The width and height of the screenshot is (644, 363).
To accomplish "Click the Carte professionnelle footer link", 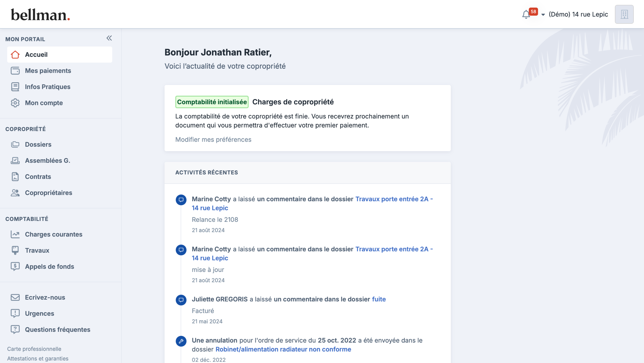I will pos(34,349).
